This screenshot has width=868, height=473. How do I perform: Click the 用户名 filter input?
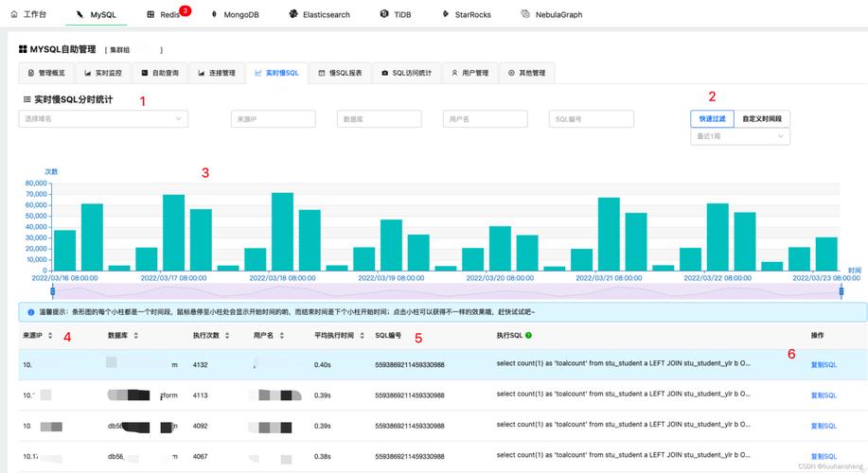(485, 119)
